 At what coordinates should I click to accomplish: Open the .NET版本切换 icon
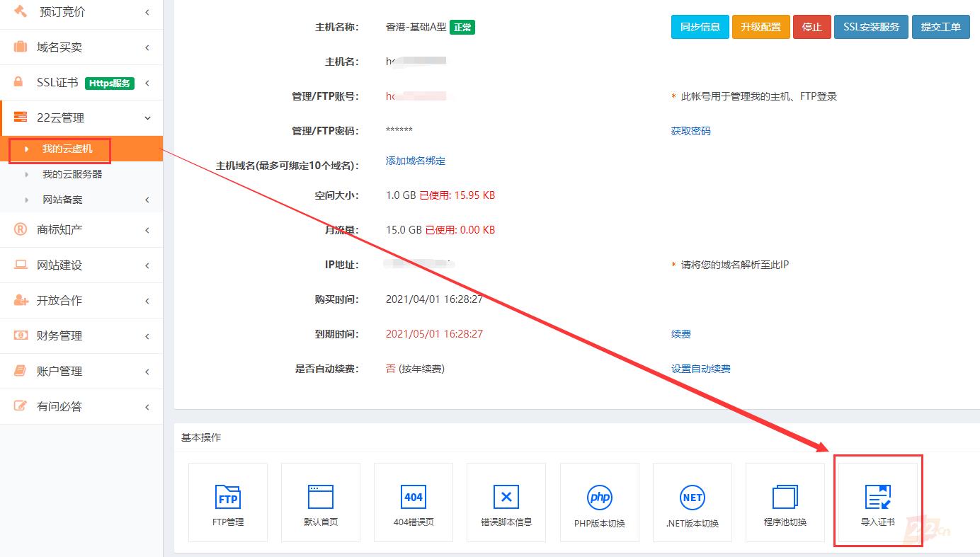[x=693, y=498]
